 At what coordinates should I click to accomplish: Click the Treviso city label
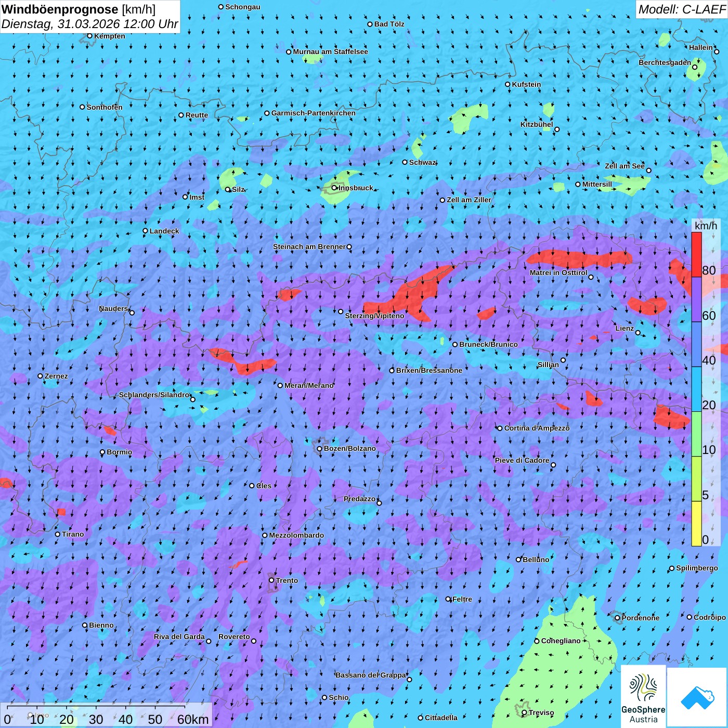coord(541,712)
